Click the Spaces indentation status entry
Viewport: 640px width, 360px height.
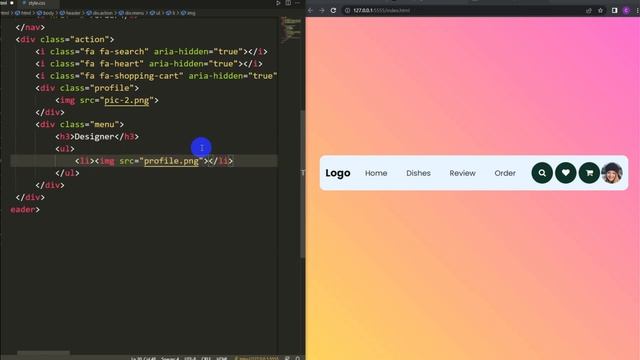[x=170, y=358]
